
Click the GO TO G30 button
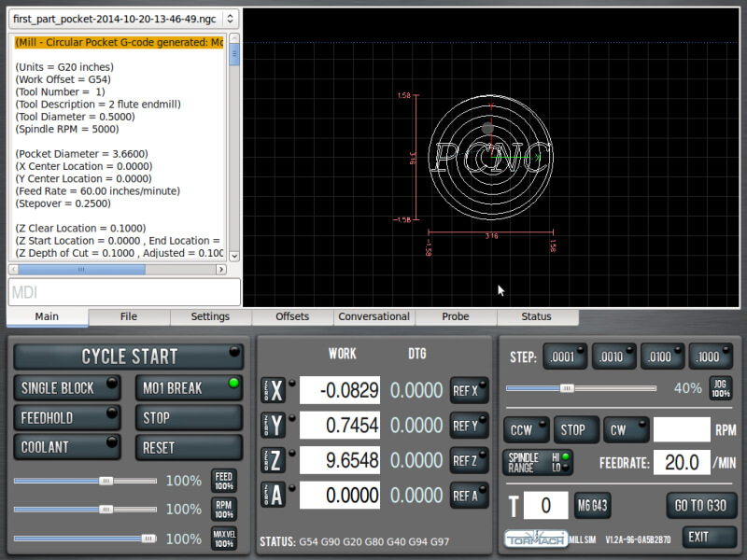[700, 505]
